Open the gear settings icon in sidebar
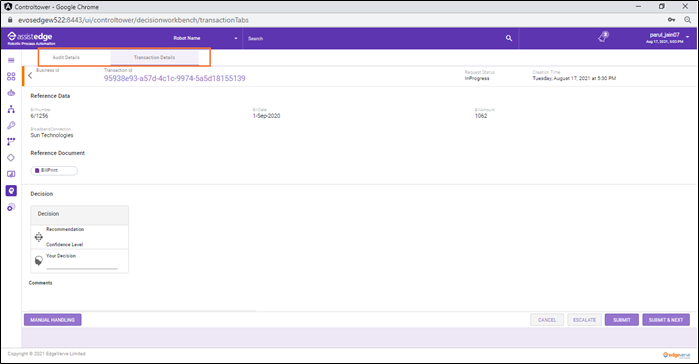The height and width of the screenshot is (364, 699). (11, 207)
